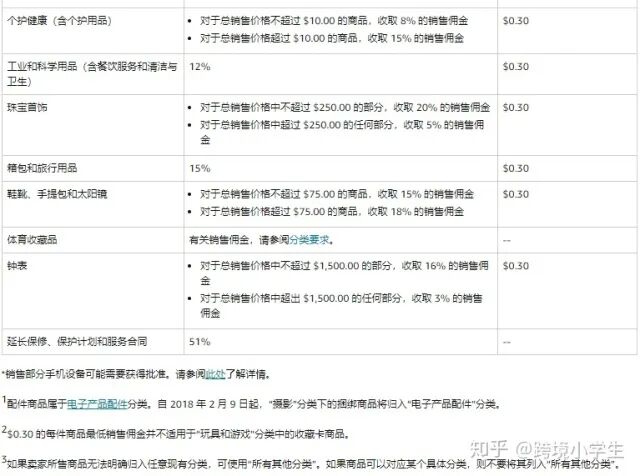Click the 超过 $10.00 收取 15% bullet
The image size is (640, 476).
(x=332, y=38)
